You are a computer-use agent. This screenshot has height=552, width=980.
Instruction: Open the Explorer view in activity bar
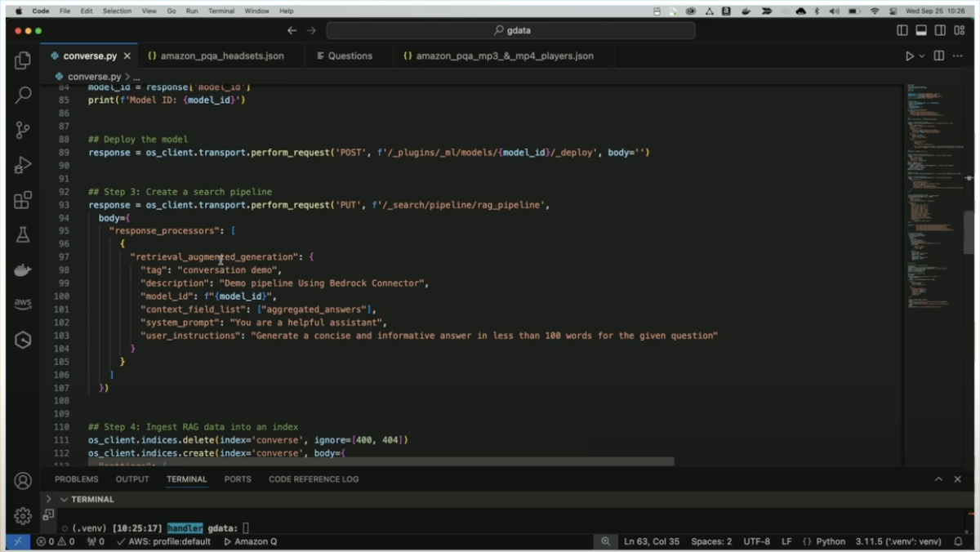click(23, 60)
